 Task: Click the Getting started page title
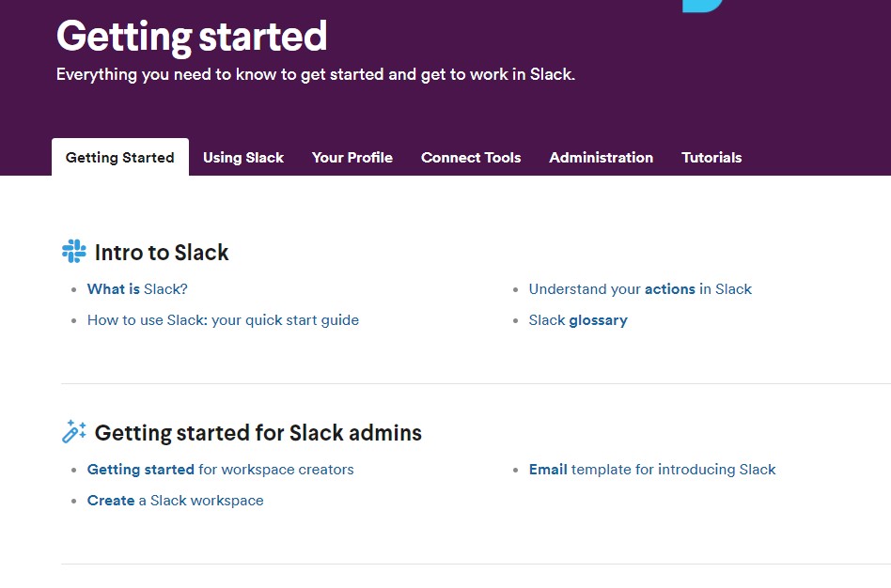(x=192, y=38)
